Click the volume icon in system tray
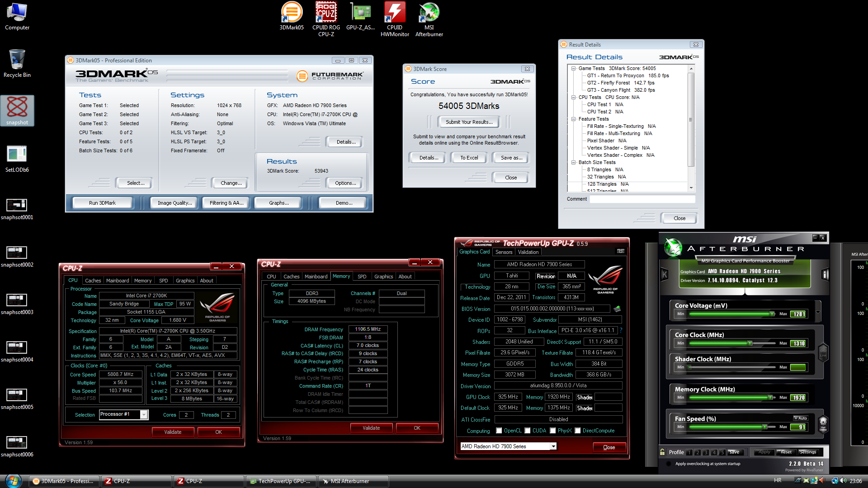Viewport: 868px width, 488px height. (844, 481)
